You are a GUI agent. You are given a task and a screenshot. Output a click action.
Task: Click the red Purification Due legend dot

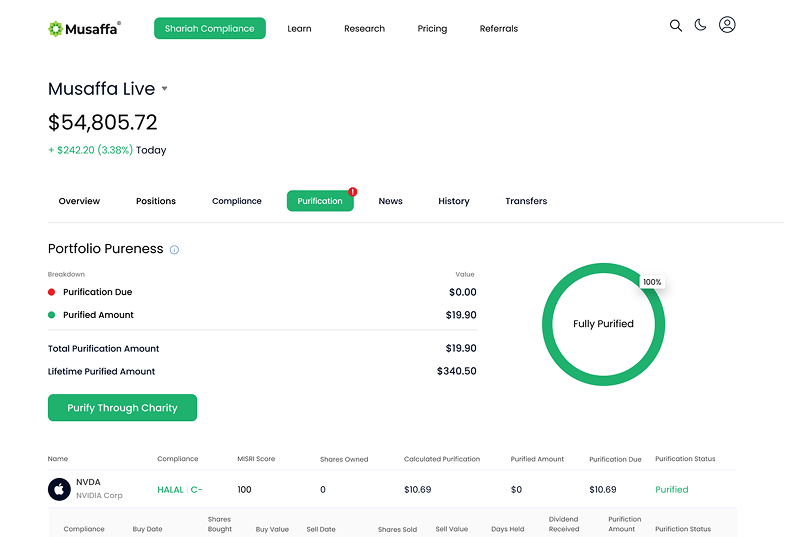[x=51, y=292]
